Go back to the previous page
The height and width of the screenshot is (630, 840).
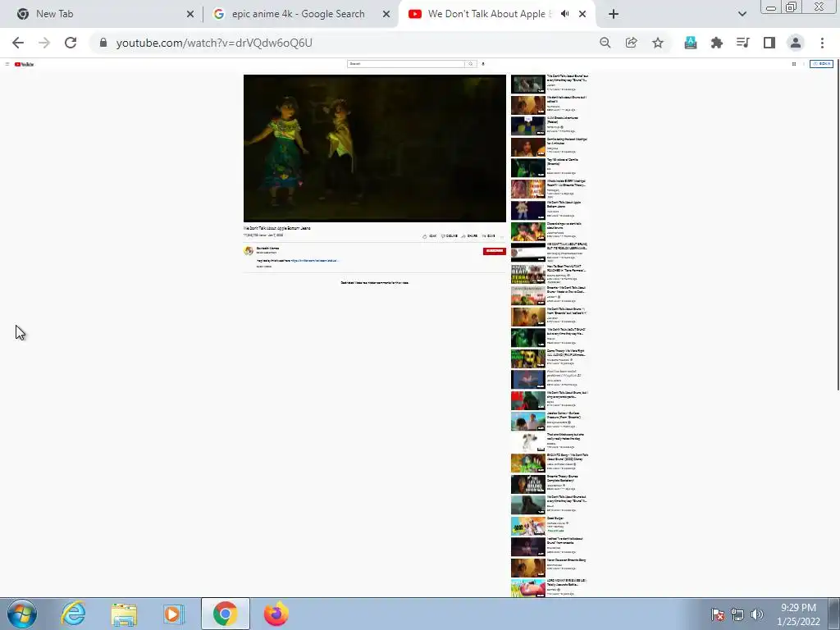click(18, 43)
